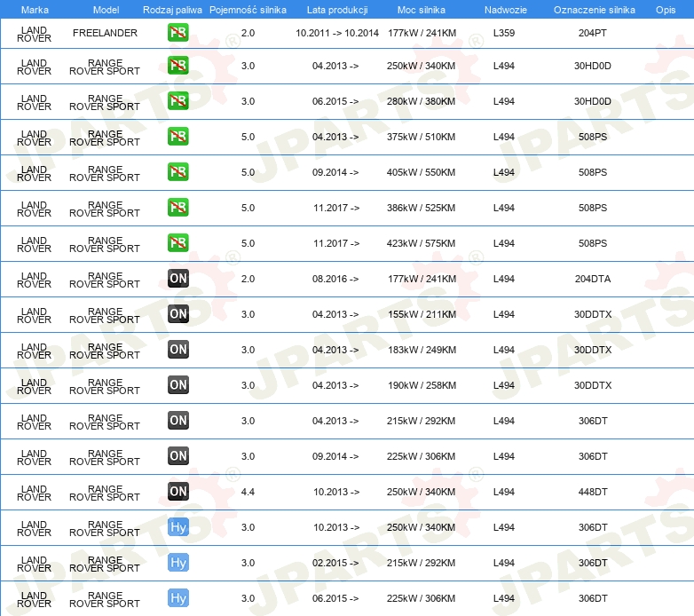Screen dimensions: 694x616
Task: Click Hy hybrid icon for 250kW / 340KM row
Action: tap(177, 527)
